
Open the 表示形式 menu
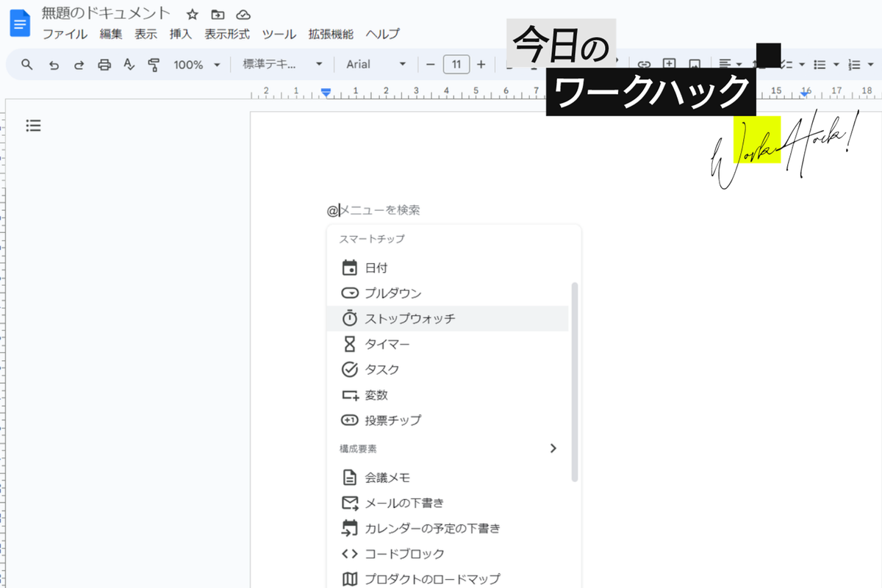[x=226, y=34]
